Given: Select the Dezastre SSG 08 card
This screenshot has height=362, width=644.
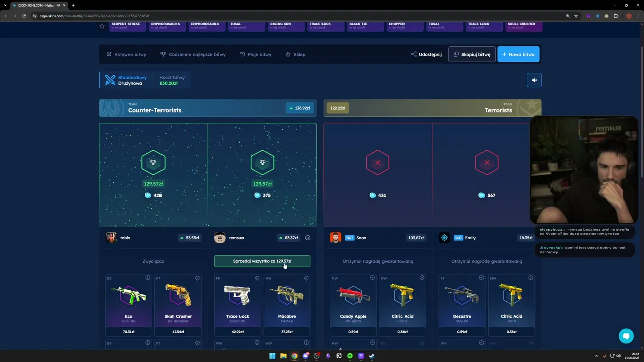Looking at the screenshot, I should pyautogui.click(x=462, y=305).
